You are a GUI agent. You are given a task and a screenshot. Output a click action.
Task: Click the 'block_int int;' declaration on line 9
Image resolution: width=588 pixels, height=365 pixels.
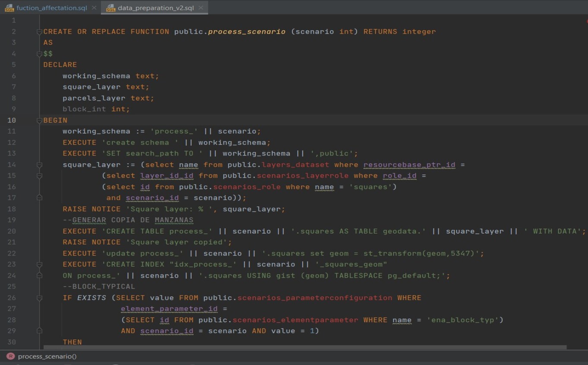(96, 109)
